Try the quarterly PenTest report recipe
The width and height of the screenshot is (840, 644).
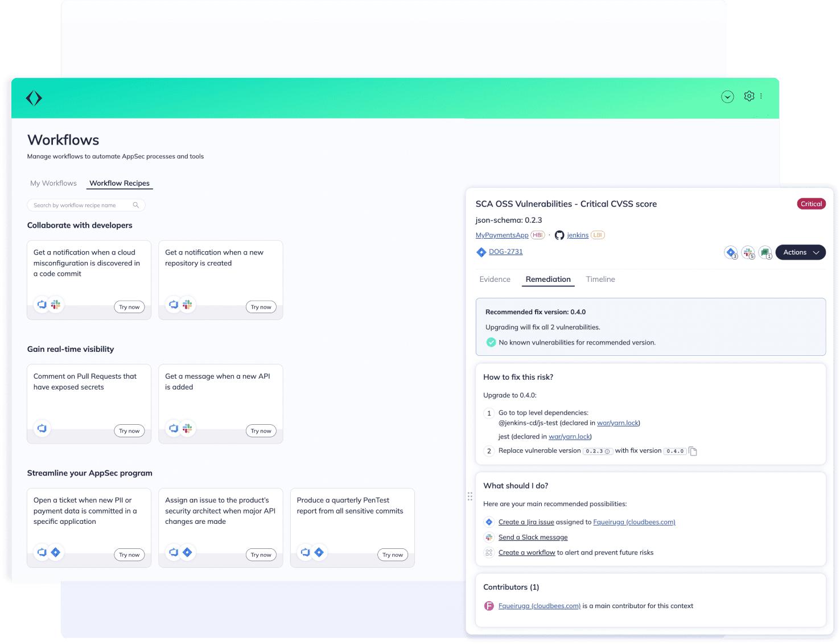tap(392, 555)
